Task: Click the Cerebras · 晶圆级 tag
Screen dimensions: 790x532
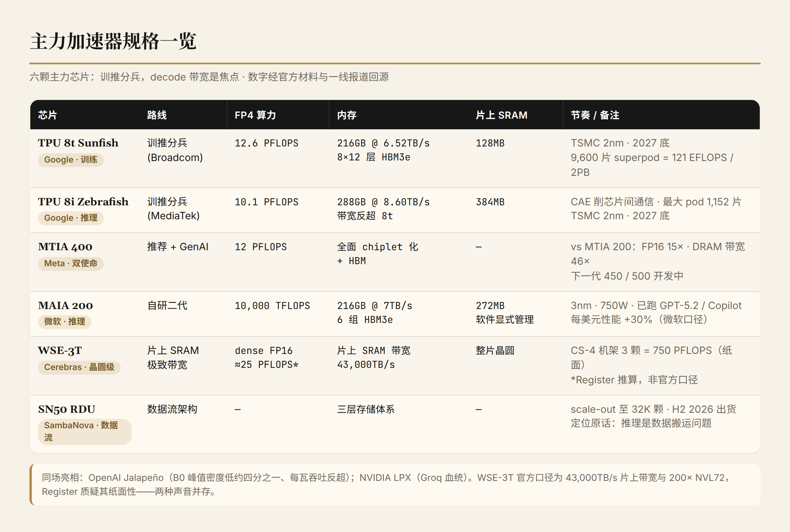Action: pos(79,367)
